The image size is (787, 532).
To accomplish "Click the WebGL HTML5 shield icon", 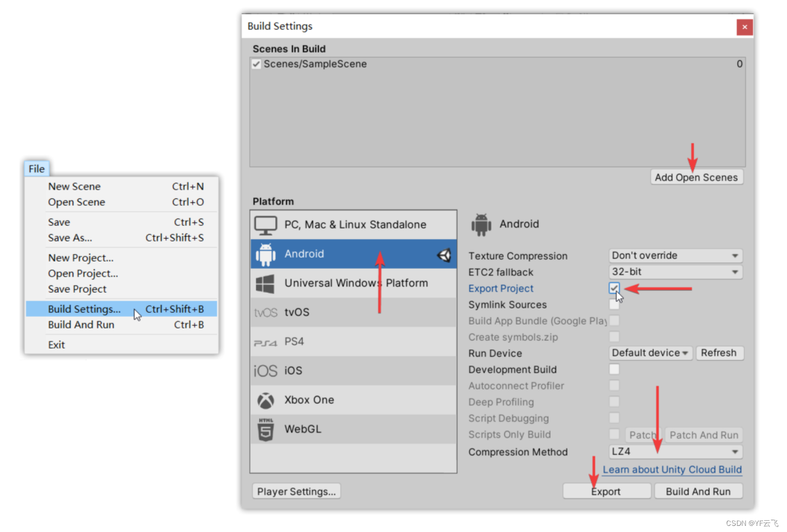I will point(266,429).
